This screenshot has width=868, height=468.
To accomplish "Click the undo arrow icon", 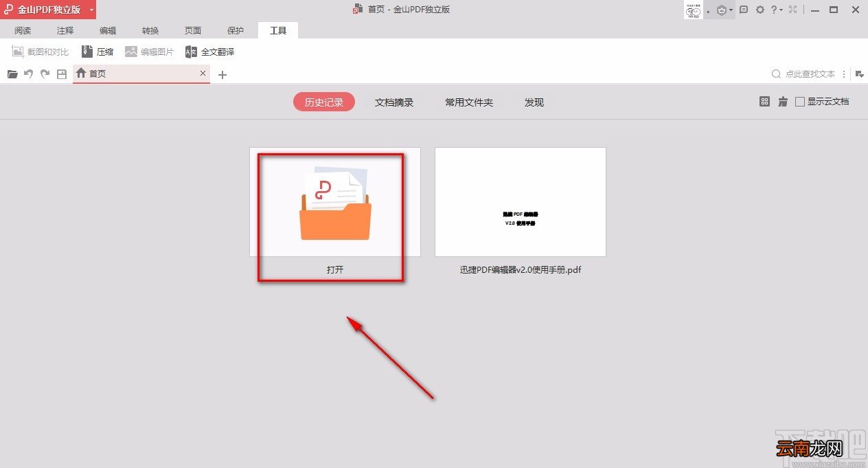I will coord(29,74).
